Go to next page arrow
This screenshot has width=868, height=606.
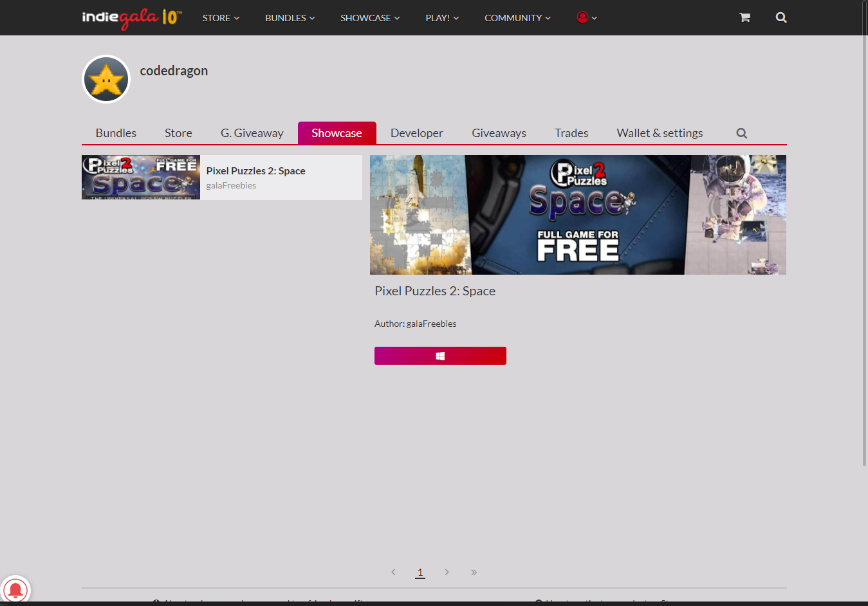[x=447, y=572]
